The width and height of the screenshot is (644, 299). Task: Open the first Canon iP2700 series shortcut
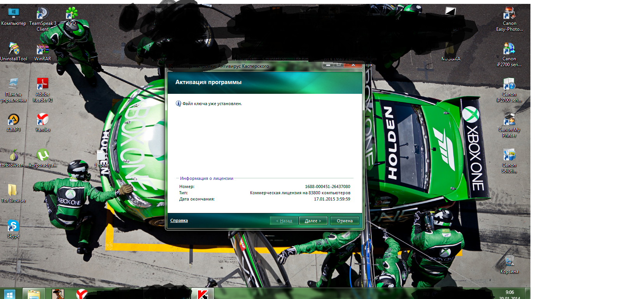click(509, 55)
